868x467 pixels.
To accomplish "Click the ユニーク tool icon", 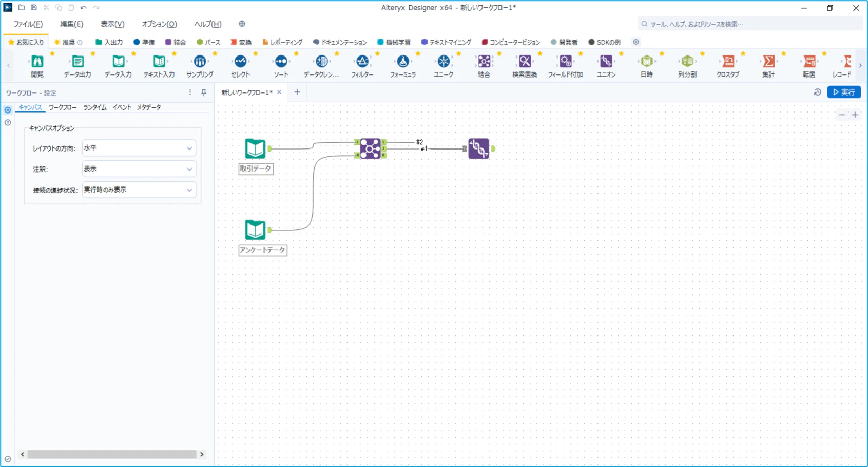I will pyautogui.click(x=443, y=62).
